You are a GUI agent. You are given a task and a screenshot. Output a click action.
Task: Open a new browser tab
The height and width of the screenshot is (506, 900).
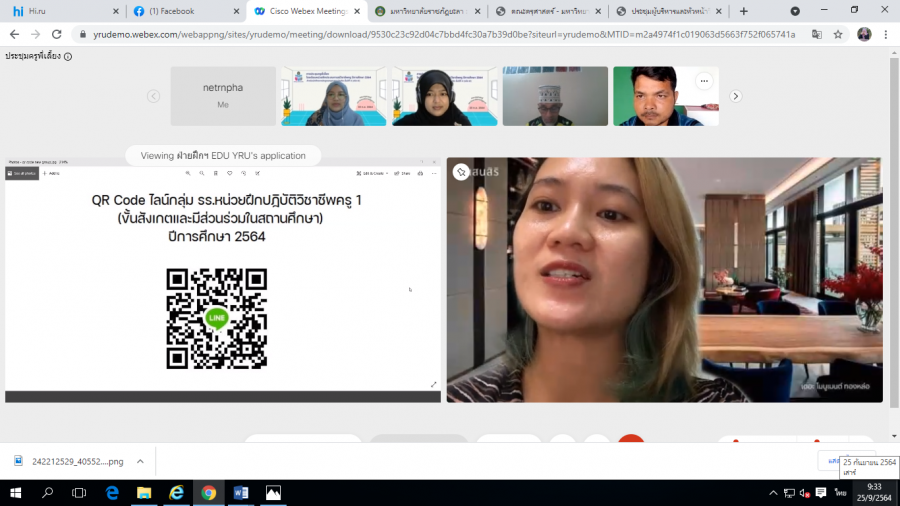tap(743, 11)
